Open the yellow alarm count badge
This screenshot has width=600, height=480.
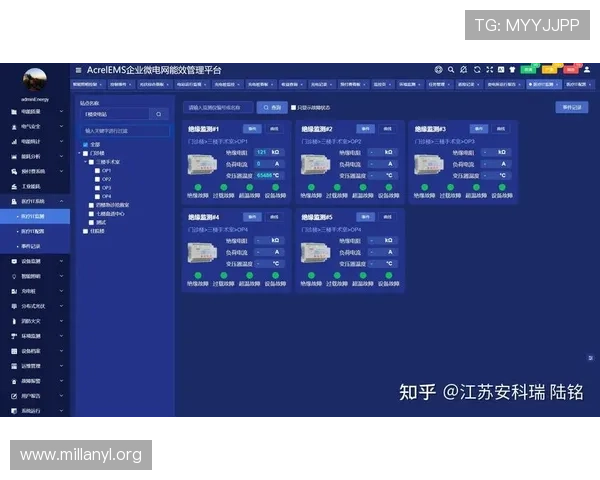pyautogui.click(x=550, y=69)
